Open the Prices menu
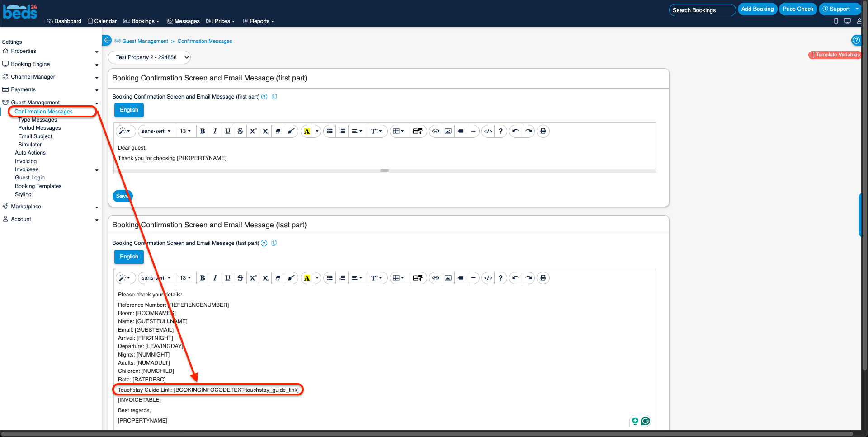Screen dimensions: 868x437 tap(221, 21)
